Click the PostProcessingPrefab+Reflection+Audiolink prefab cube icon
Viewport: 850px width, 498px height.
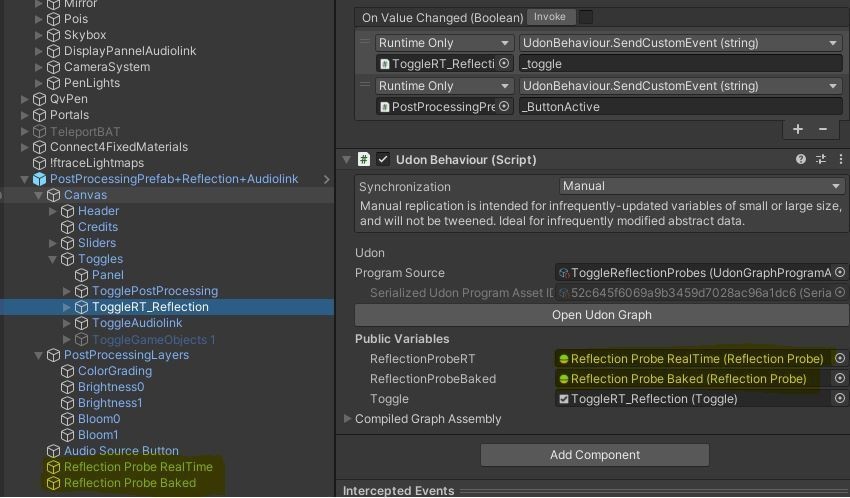pyautogui.click(x=40, y=179)
